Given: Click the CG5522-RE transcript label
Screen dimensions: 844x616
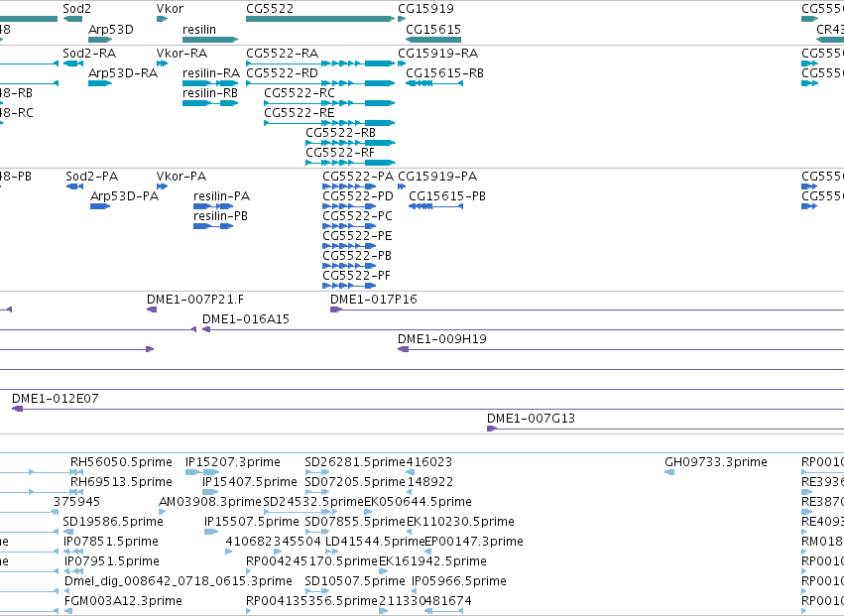Looking at the screenshot, I should click(x=300, y=113).
